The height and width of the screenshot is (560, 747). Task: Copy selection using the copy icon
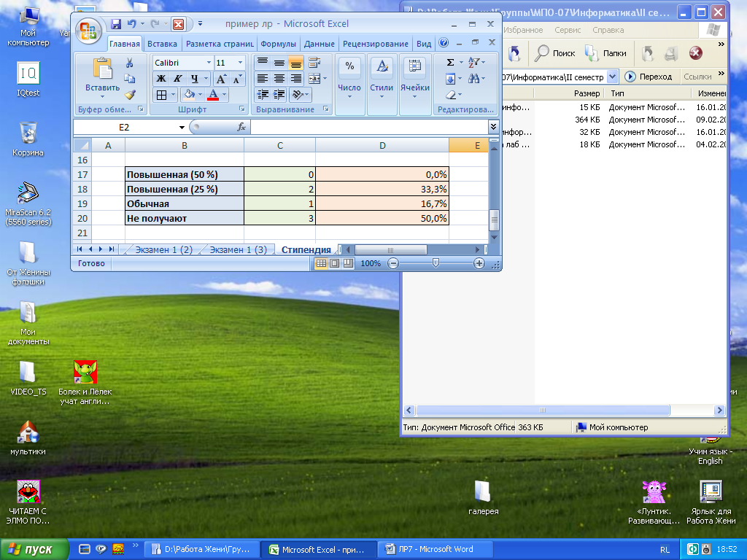click(129, 79)
